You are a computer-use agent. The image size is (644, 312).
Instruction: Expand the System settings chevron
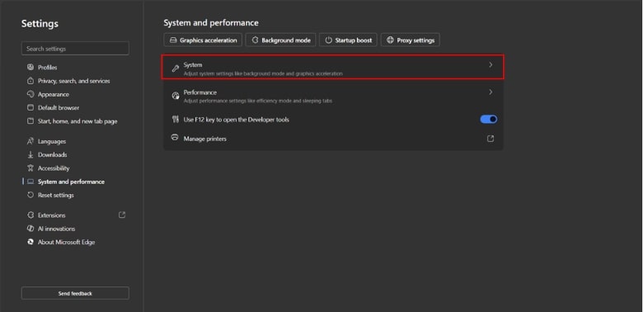click(x=491, y=64)
